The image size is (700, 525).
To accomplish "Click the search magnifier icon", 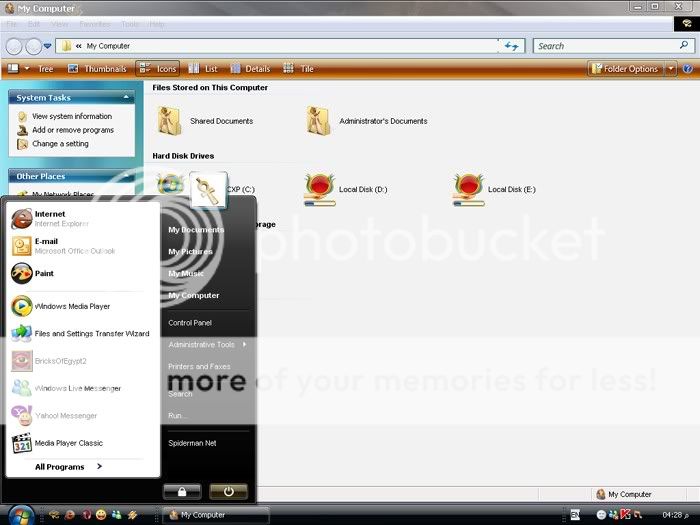I will click(x=684, y=45).
